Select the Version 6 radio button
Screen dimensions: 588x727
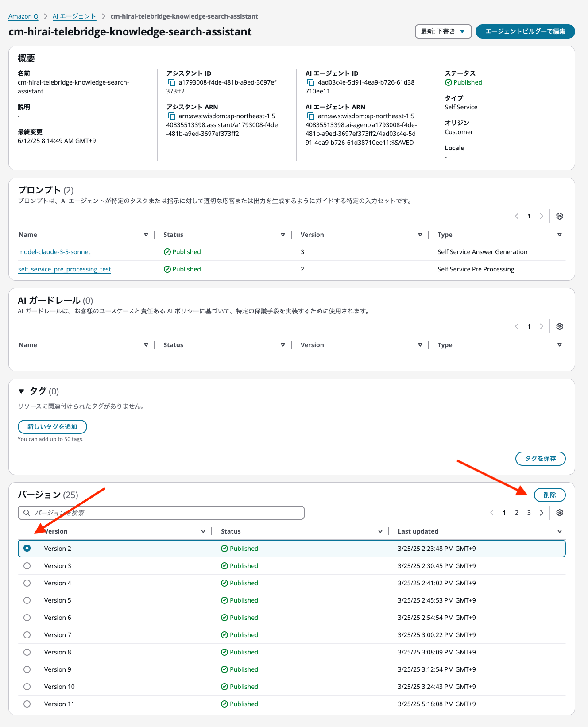click(x=27, y=618)
